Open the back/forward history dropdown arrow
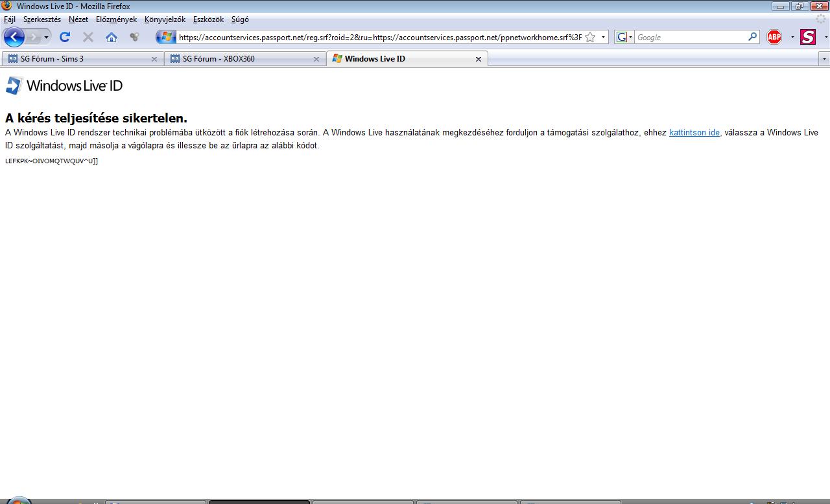The height and width of the screenshot is (504, 830). coord(47,38)
